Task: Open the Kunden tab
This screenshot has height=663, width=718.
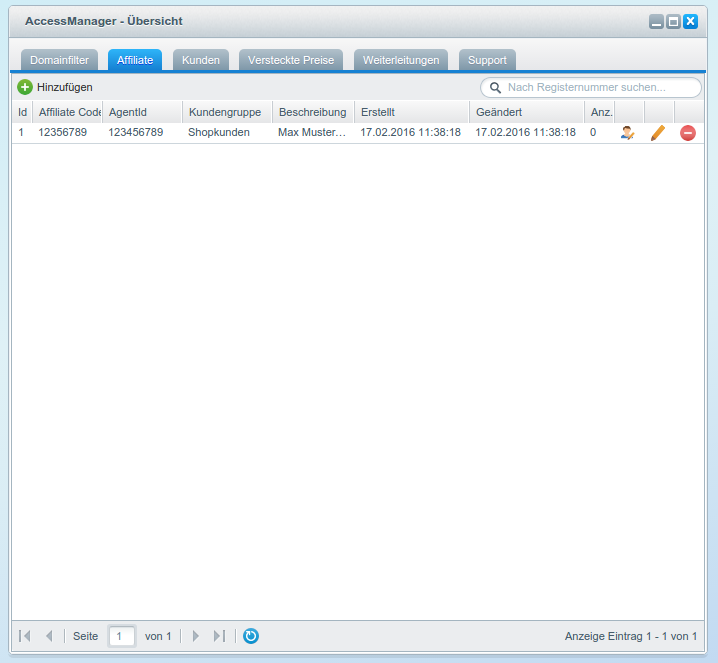Action: pos(201,60)
